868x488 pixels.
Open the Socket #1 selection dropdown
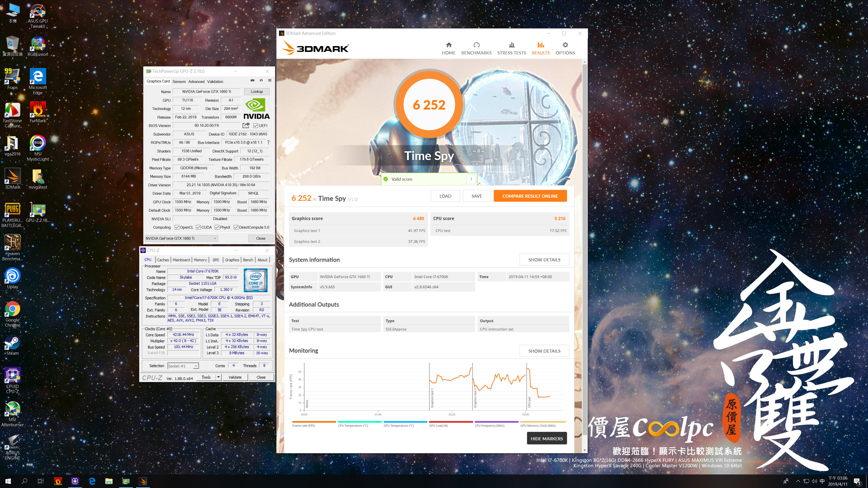tap(183, 366)
